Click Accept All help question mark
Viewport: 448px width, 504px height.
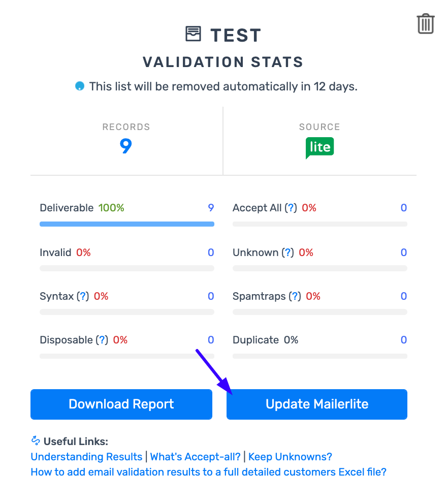(x=291, y=208)
